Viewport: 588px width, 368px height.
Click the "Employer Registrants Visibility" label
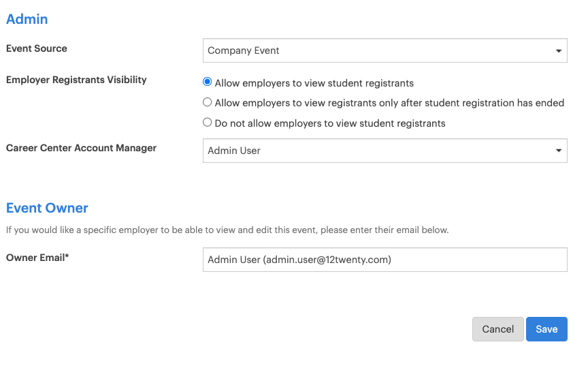(76, 80)
